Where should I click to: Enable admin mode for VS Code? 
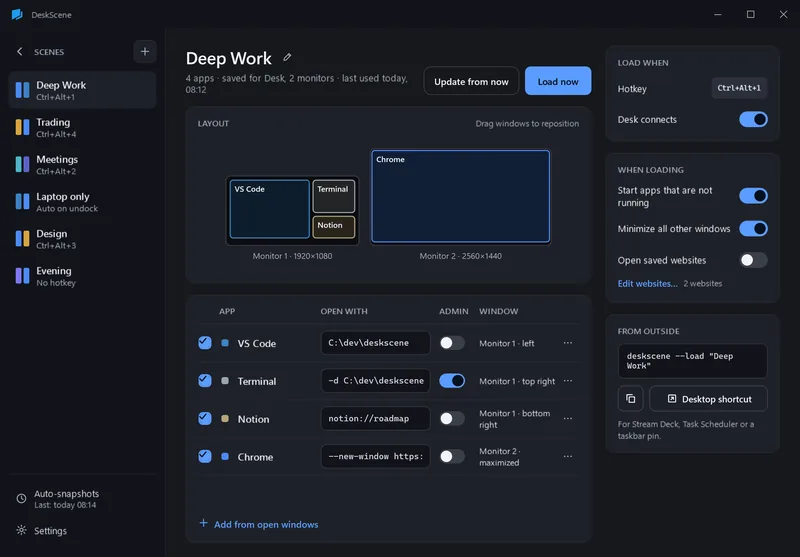pos(452,343)
